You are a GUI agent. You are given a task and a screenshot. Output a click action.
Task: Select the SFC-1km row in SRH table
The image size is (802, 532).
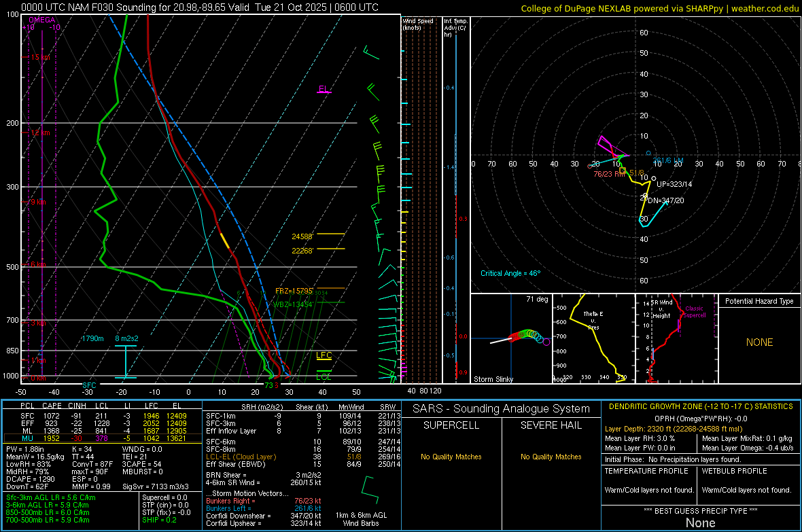[x=302, y=416]
